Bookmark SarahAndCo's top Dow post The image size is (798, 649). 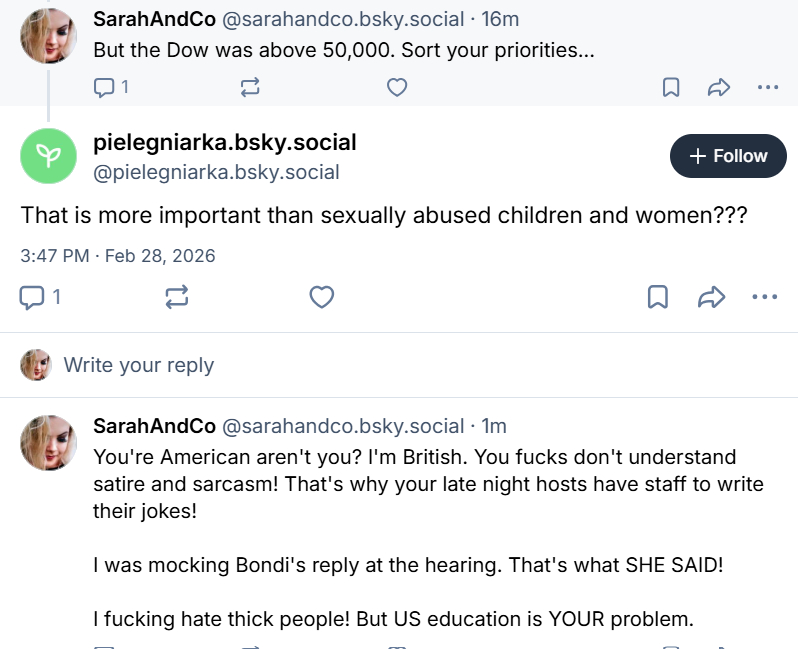(x=671, y=88)
